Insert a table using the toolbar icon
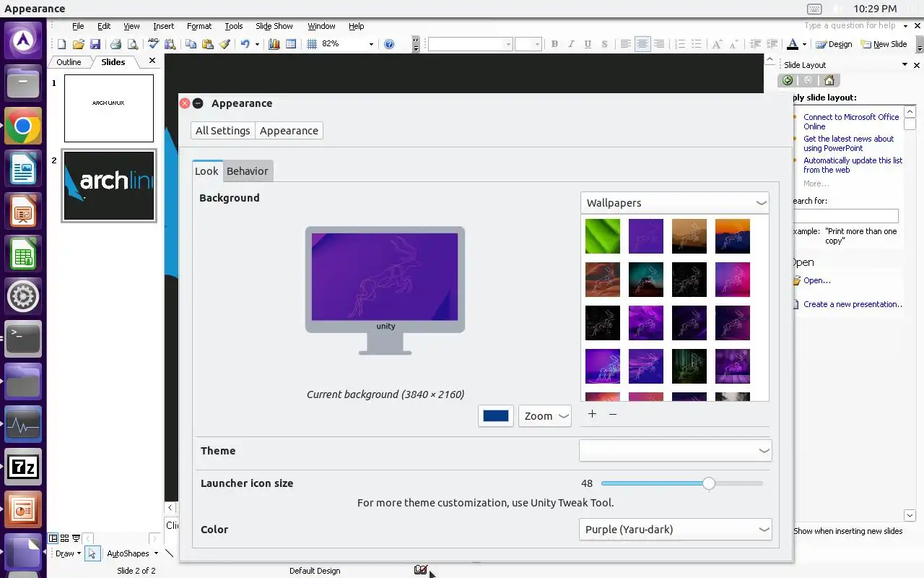 click(291, 44)
